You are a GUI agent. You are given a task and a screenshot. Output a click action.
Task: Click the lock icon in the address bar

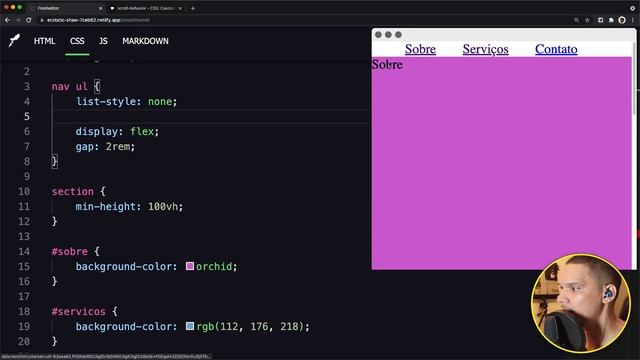tap(42, 20)
